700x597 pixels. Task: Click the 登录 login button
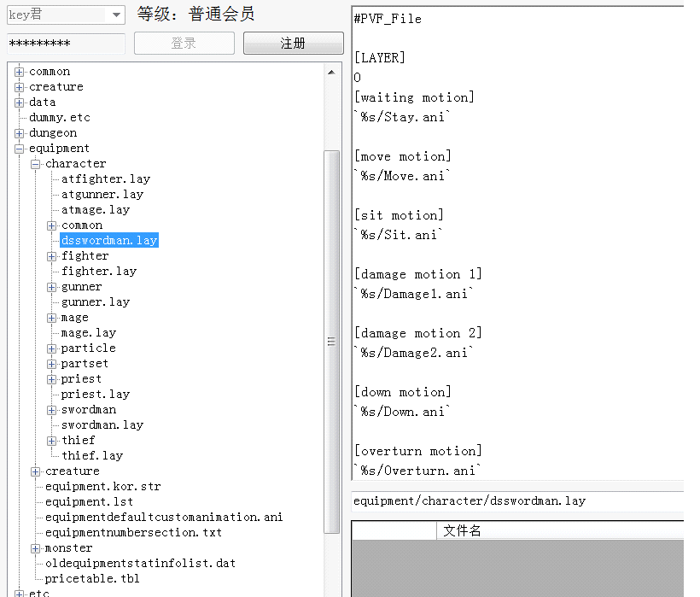[x=184, y=44]
